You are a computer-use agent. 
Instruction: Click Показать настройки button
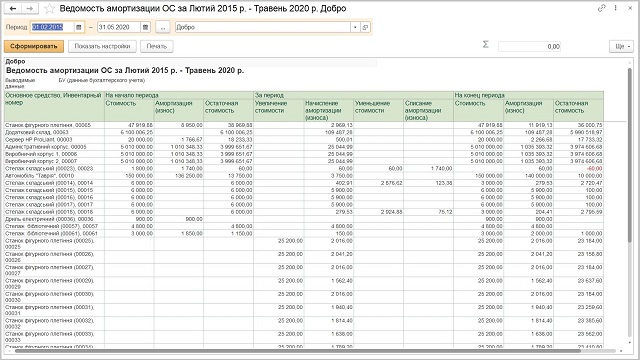[x=102, y=47]
